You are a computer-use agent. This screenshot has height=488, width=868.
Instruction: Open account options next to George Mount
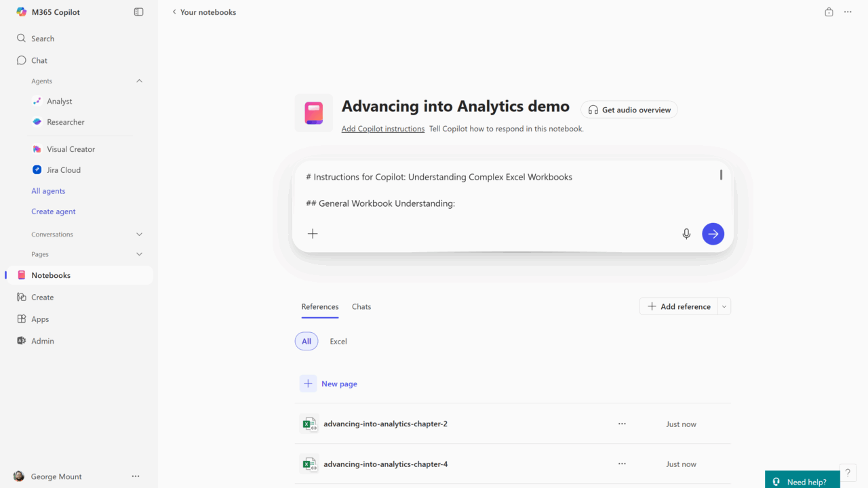click(x=136, y=476)
